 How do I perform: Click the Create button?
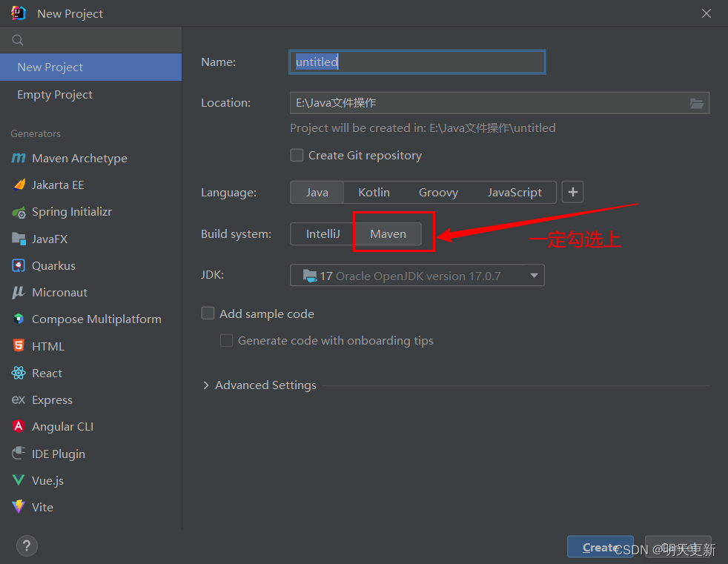600,547
